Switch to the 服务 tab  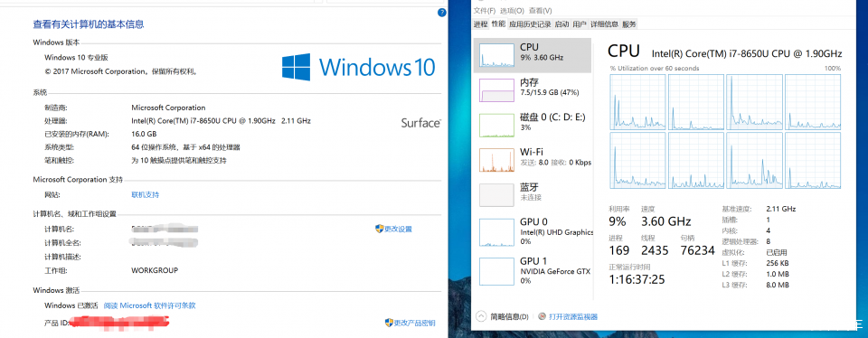tap(629, 24)
